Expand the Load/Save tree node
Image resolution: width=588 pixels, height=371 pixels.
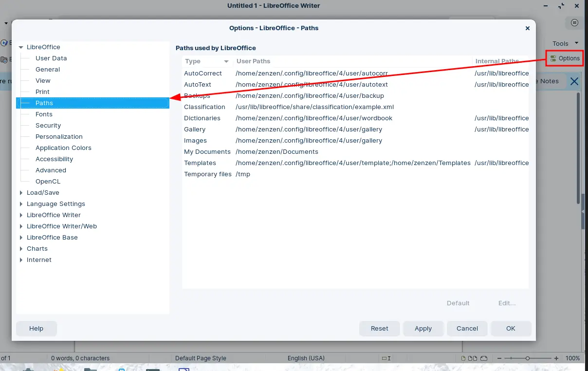pyautogui.click(x=21, y=193)
